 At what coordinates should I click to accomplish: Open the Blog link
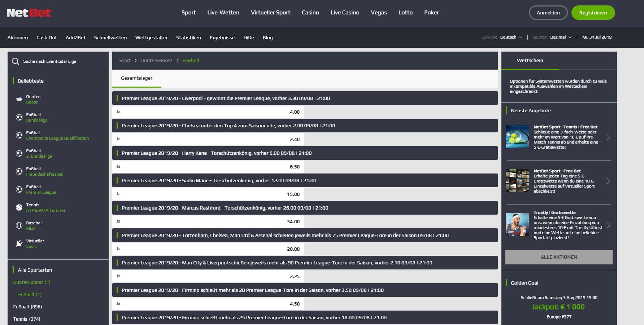click(267, 38)
